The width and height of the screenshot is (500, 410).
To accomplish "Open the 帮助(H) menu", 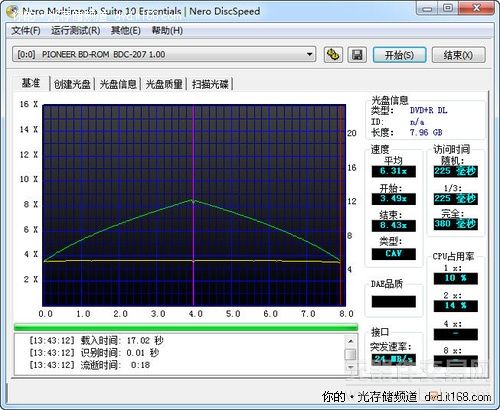I will 167,31.
